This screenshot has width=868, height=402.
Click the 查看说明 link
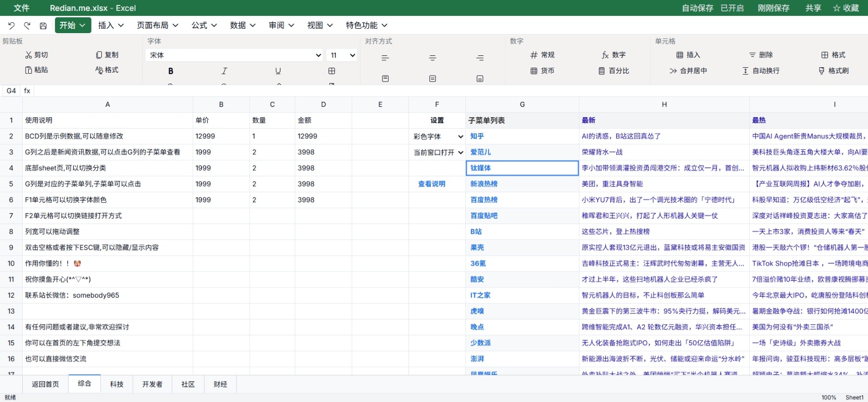coord(432,184)
